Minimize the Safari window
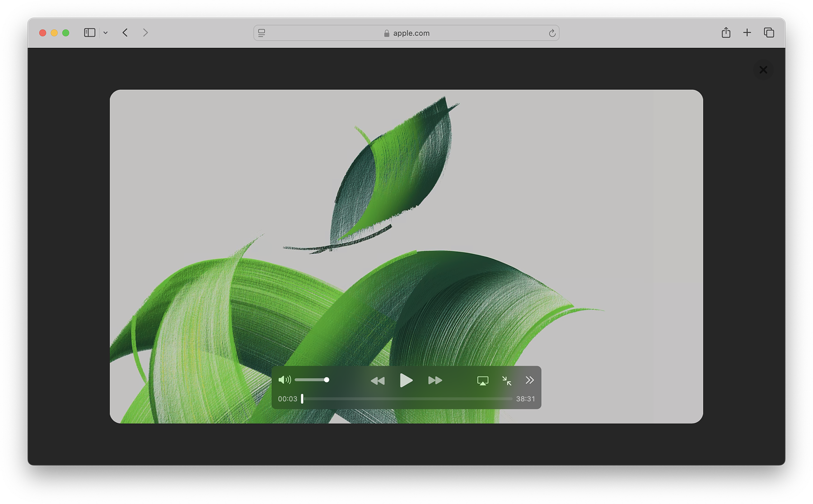 pyautogui.click(x=54, y=33)
